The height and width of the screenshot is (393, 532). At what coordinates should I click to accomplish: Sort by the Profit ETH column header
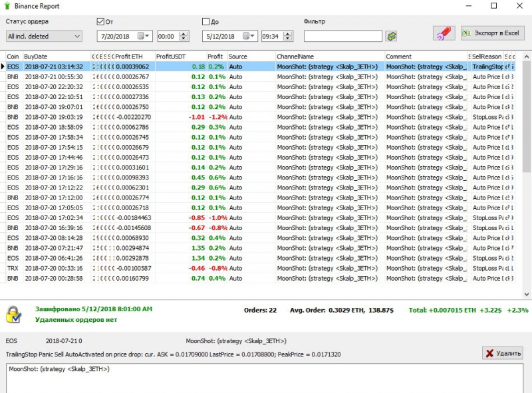click(x=134, y=57)
